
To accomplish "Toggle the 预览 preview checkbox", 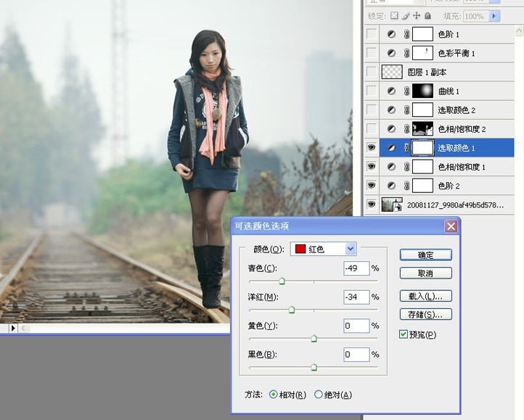I will [404, 334].
